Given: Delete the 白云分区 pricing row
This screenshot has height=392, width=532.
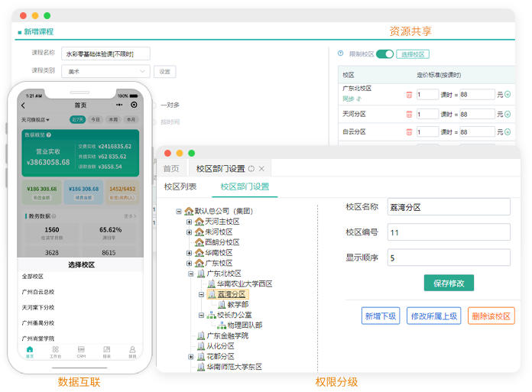Looking at the screenshot, I should point(409,132).
